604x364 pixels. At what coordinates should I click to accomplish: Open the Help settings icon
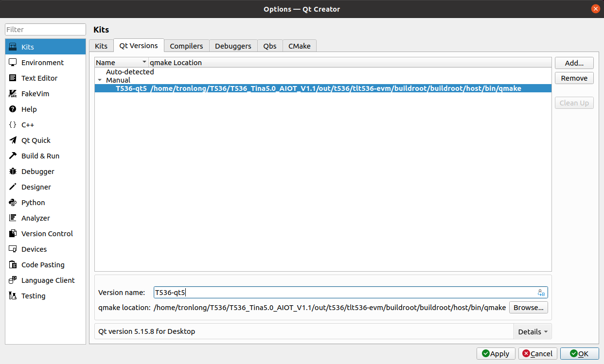(x=13, y=109)
